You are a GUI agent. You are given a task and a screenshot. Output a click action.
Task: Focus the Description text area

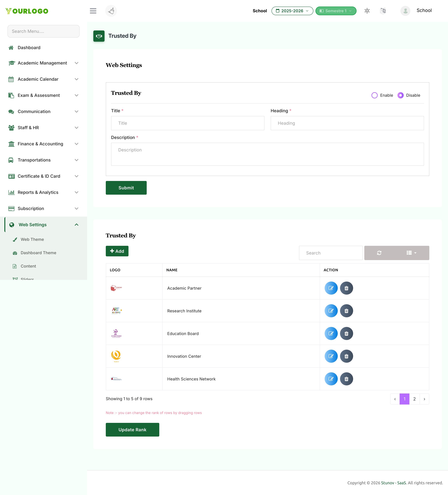coord(267,154)
